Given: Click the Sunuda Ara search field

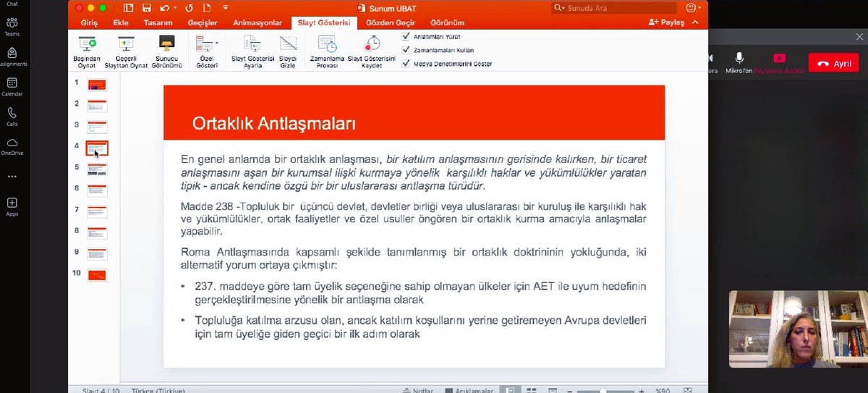Looking at the screenshot, I should point(614,8).
